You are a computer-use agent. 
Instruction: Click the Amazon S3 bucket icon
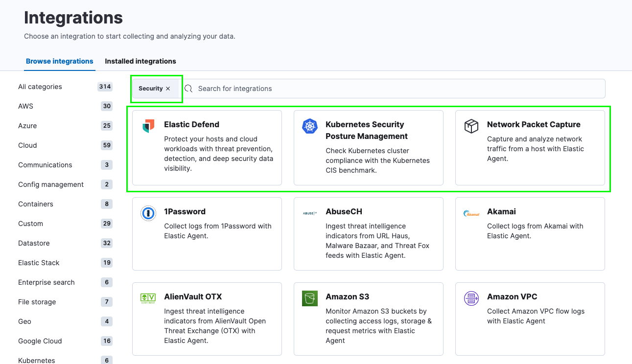point(310,298)
